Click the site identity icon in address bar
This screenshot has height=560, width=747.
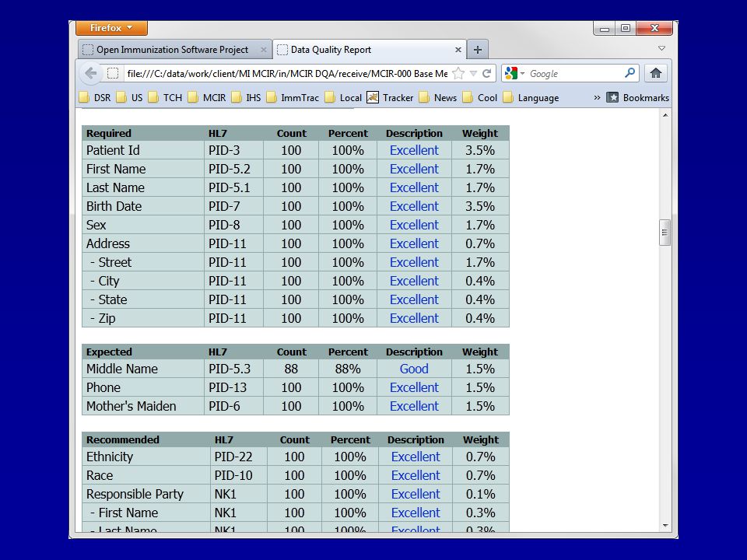click(x=113, y=73)
